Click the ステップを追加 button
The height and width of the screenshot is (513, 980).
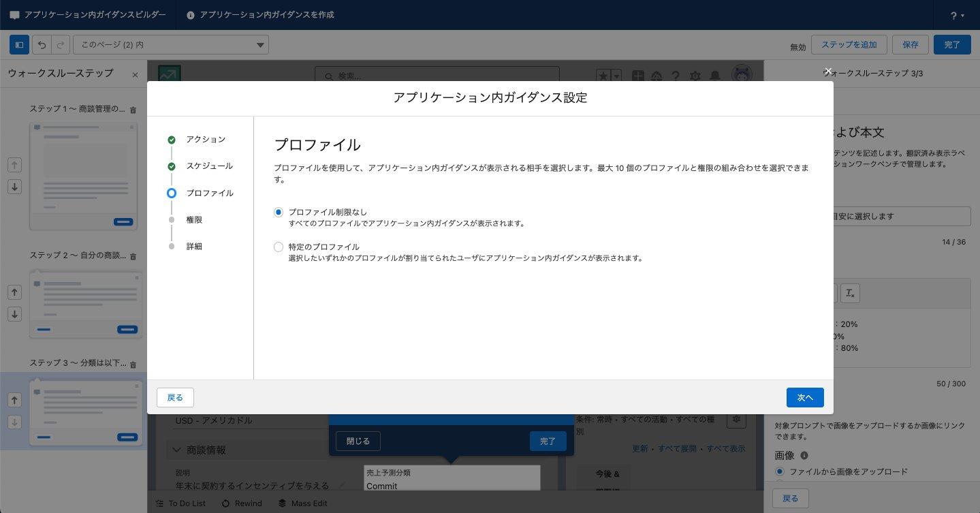[x=849, y=44]
